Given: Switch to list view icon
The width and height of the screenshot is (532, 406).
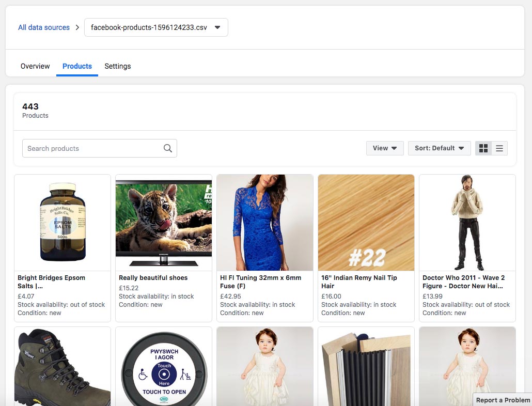Looking at the screenshot, I should click(x=499, y=148).
